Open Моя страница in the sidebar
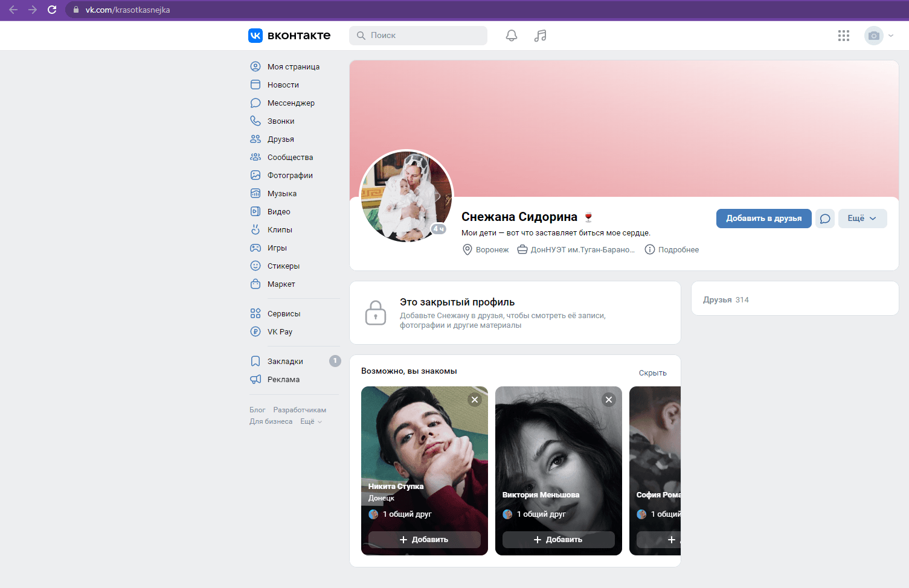Screen dimensions: 909x588 coord(294,66)
